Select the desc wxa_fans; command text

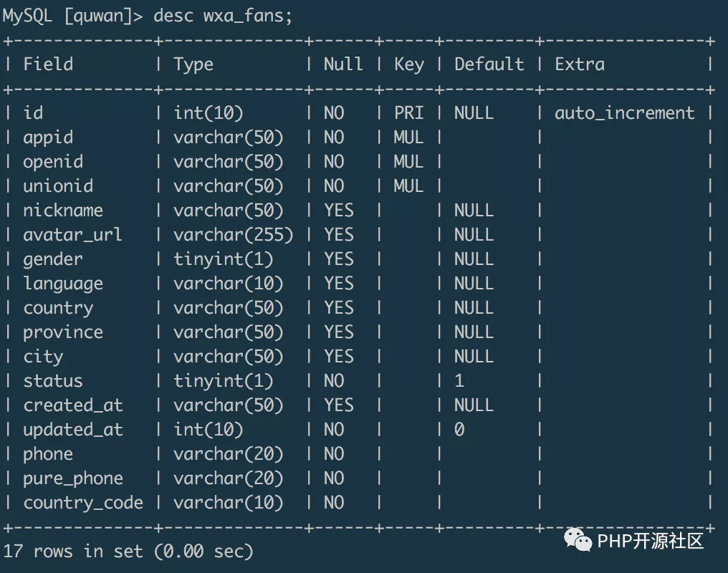[223, 16]
